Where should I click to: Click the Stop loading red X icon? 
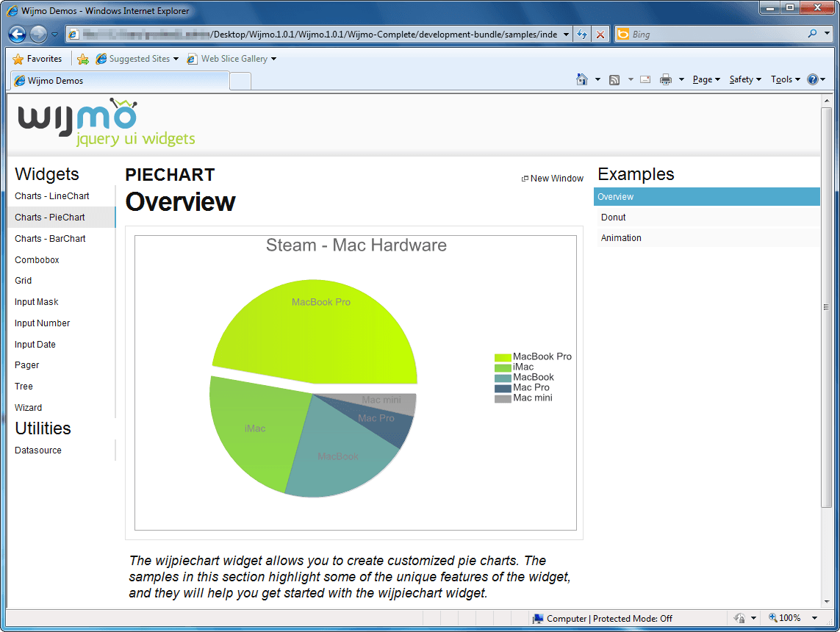(600, 35)
